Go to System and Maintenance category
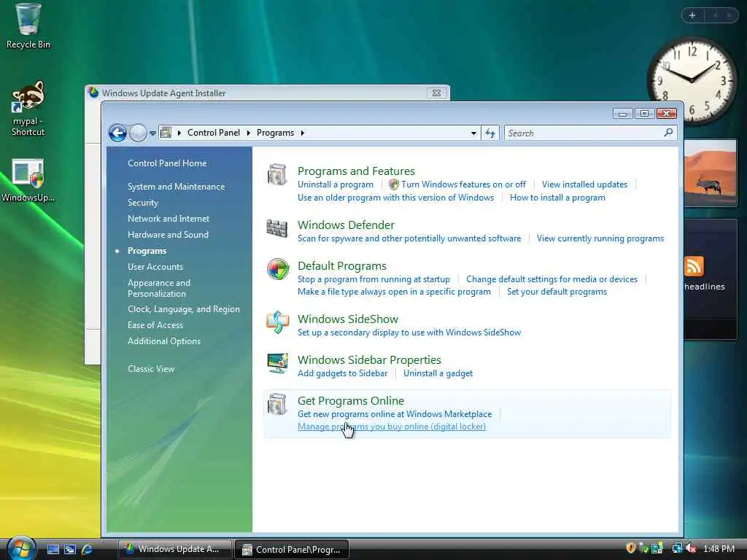The width and height of the screenshot is (747, 560). click(x=177, y=187)
